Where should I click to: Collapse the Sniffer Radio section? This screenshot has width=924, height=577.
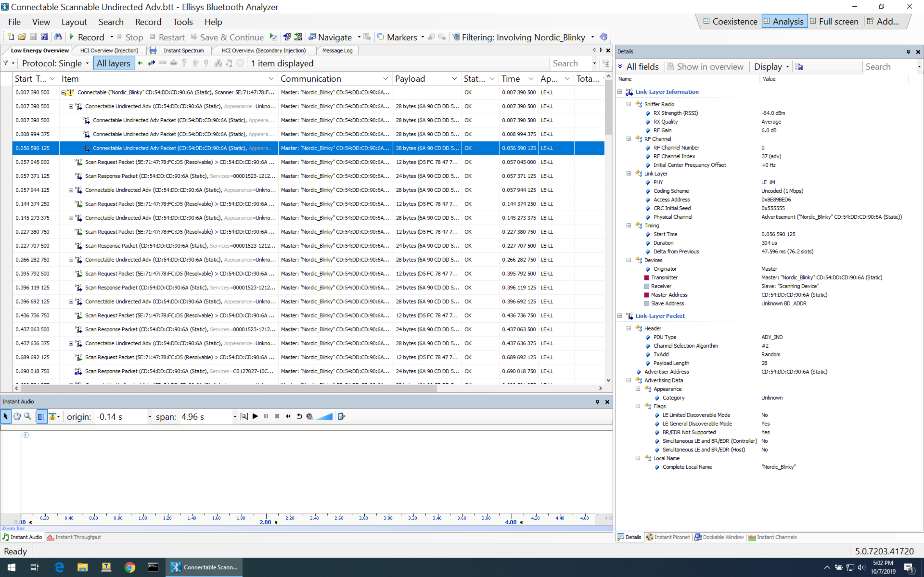[x=629, y=104]
